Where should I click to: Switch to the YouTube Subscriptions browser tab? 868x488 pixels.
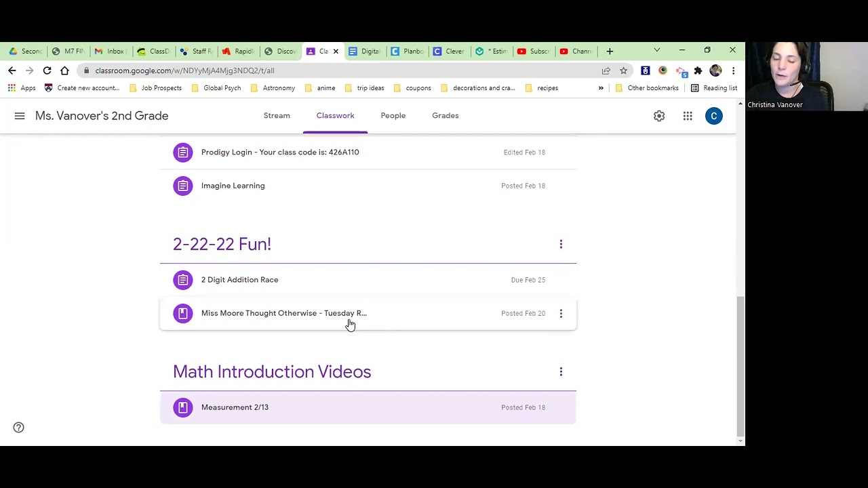coord(534,52)
